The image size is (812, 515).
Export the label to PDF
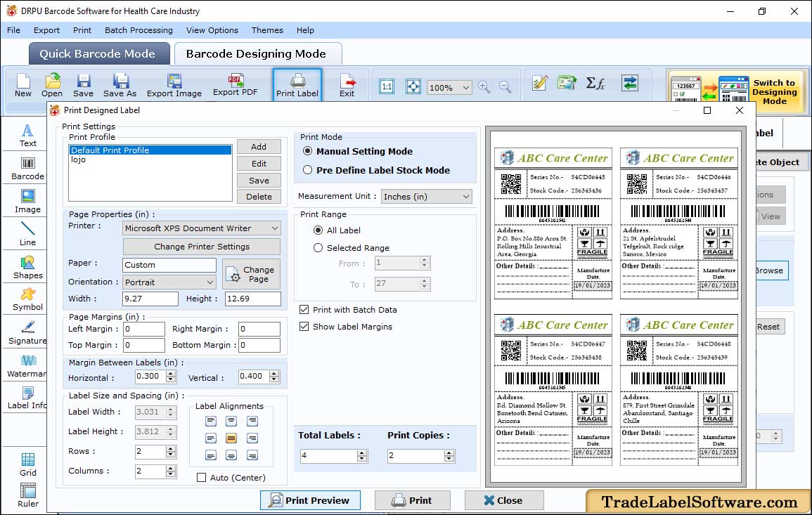point(235,86)
